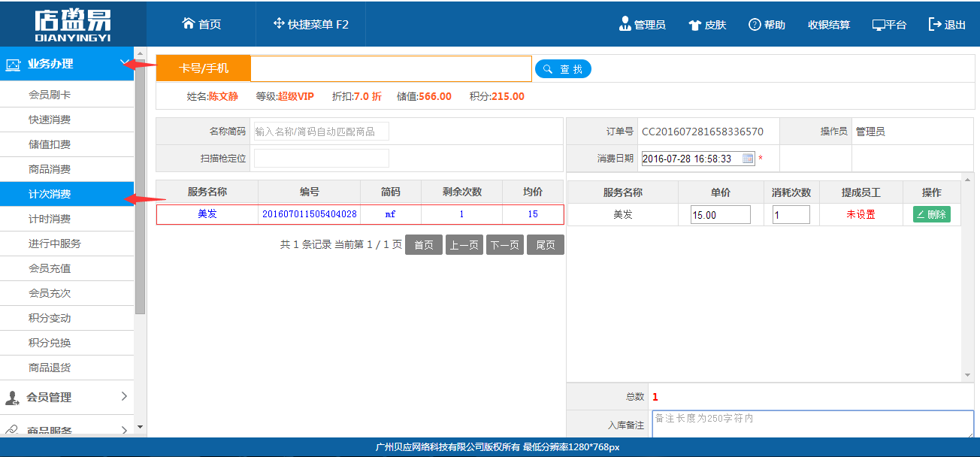Click the 入库备注 textarea
This screenshot has width=980, height=457.
[x=813, y=424]
